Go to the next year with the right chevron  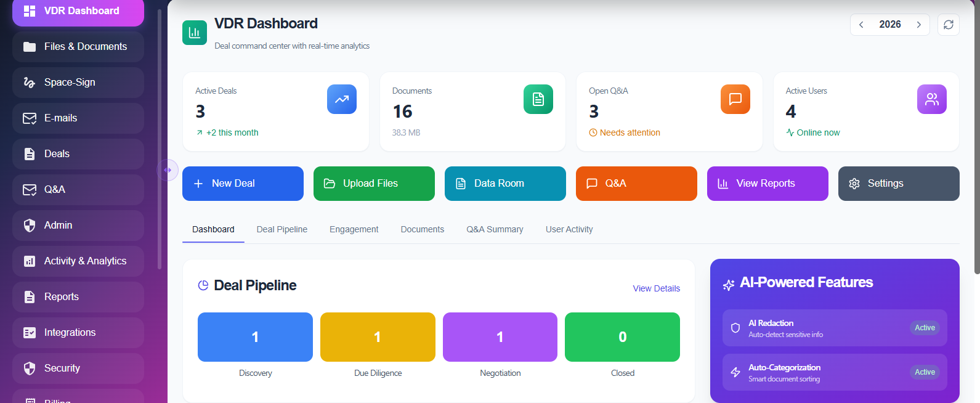pyautogui.click(x=918, y=25)
